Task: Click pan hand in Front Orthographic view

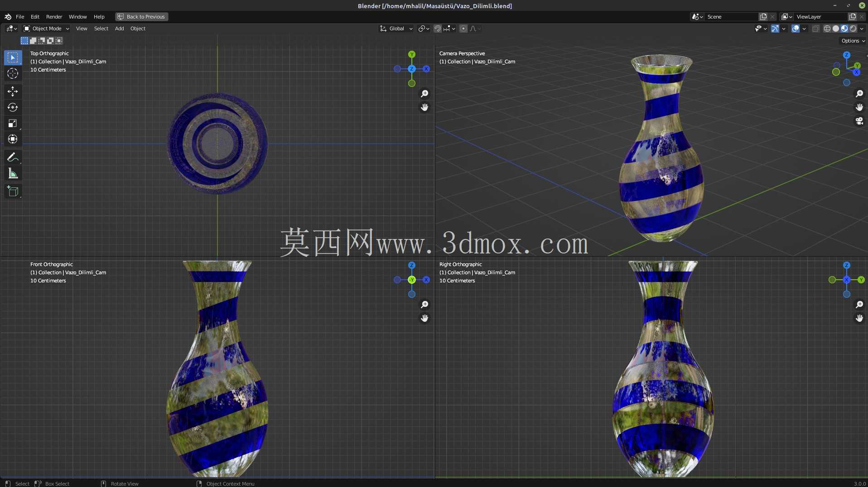Action: point(424,318)
